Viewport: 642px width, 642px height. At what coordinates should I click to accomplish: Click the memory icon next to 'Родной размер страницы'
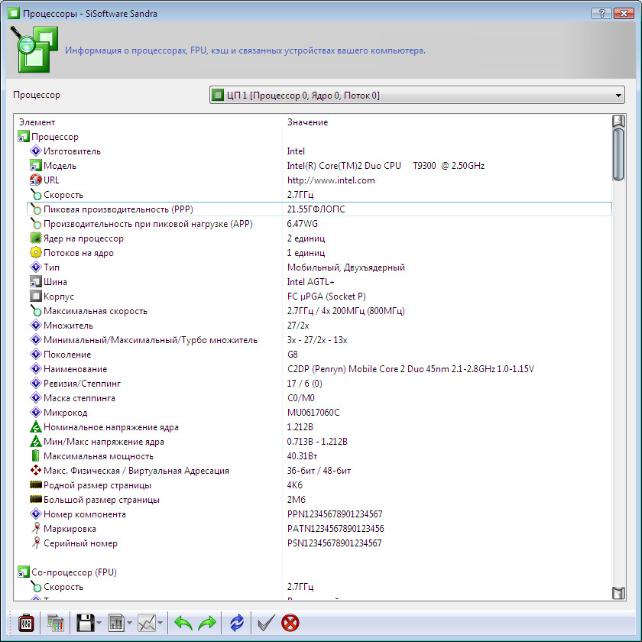[x=36, y=485]
